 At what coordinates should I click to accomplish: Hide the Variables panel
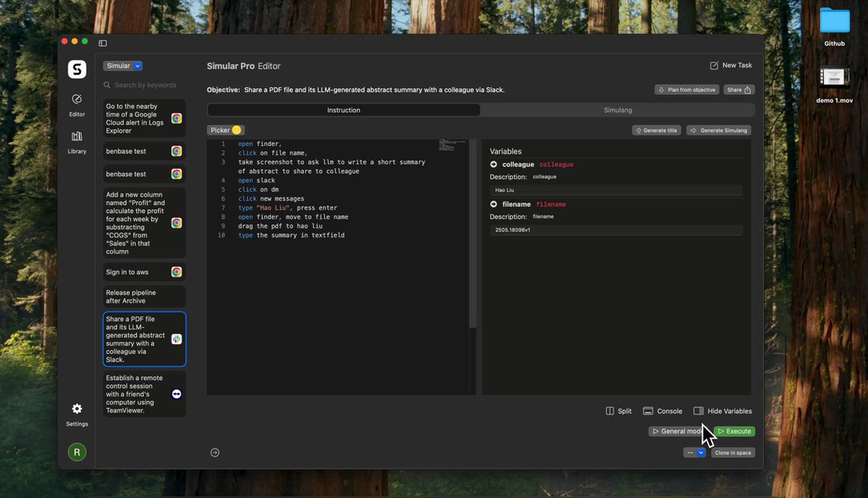click(722, 411)
